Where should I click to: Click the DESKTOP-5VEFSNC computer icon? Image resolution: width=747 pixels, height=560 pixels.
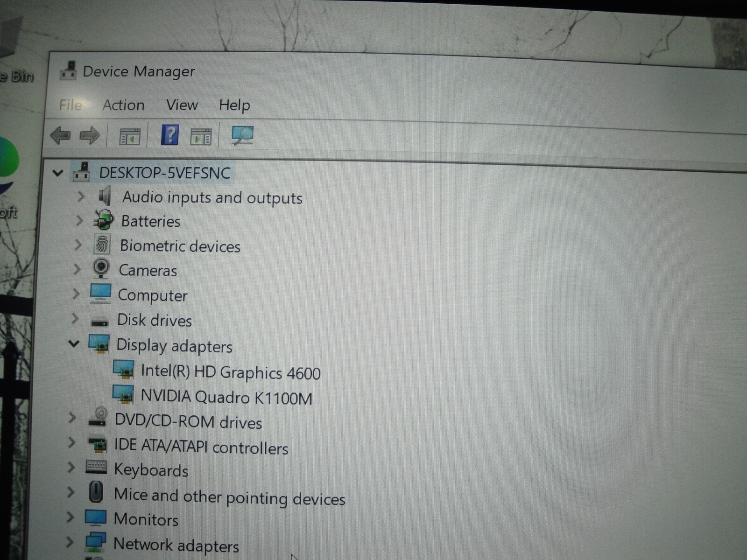click(x=82, y=172)
